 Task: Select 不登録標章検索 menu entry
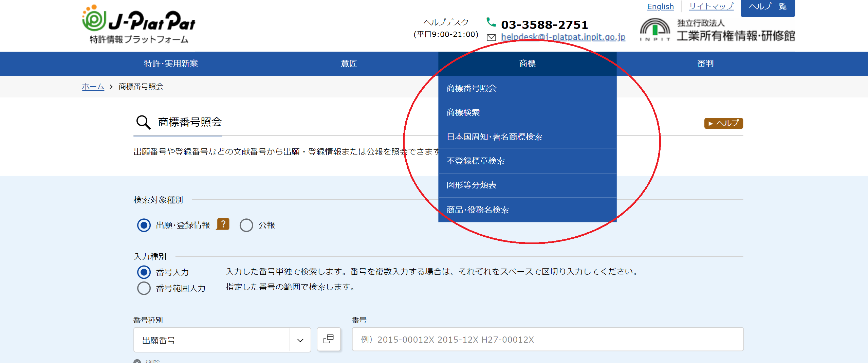528,161
